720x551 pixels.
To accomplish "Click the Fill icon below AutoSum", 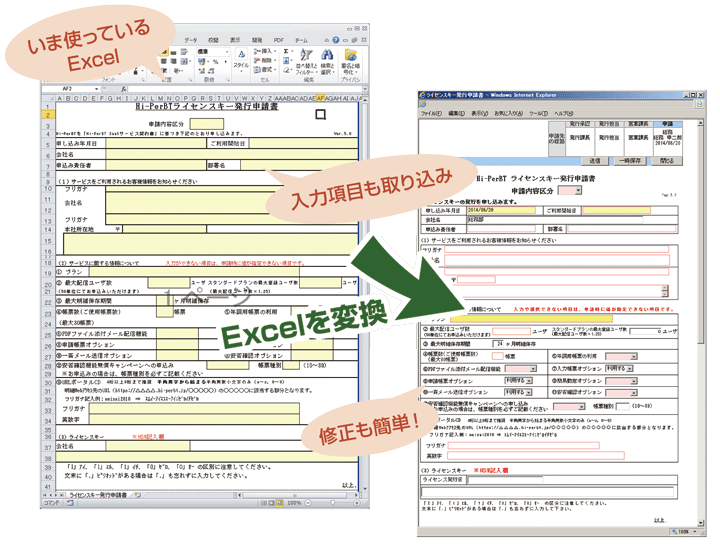I will [286, 61].
